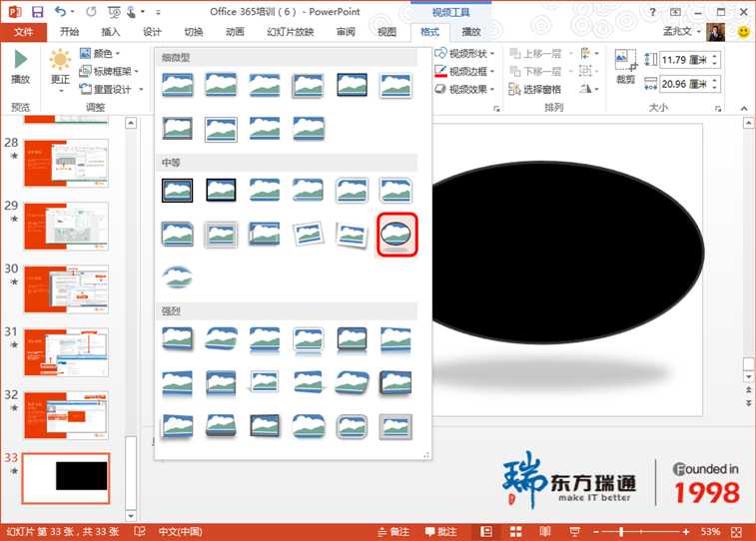Select slide 30 thumbnail
Viewport: 756px width, 541px height.
pos(67,289)
